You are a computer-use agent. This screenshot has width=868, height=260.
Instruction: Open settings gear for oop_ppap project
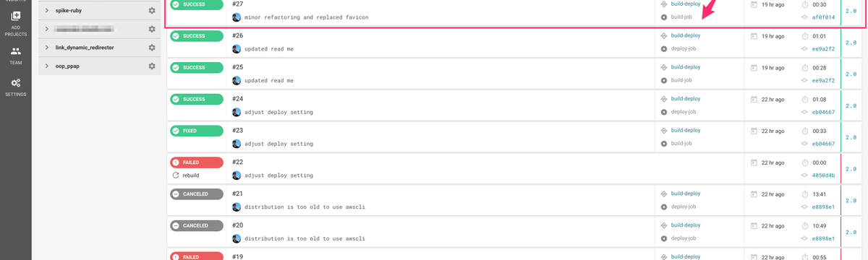pos(152,66)
